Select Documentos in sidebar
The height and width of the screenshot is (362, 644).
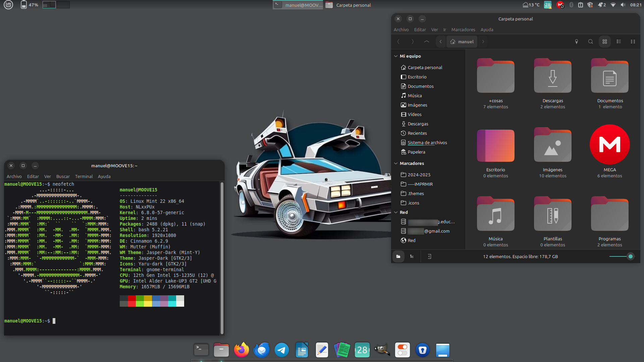[x=421, y=86]
